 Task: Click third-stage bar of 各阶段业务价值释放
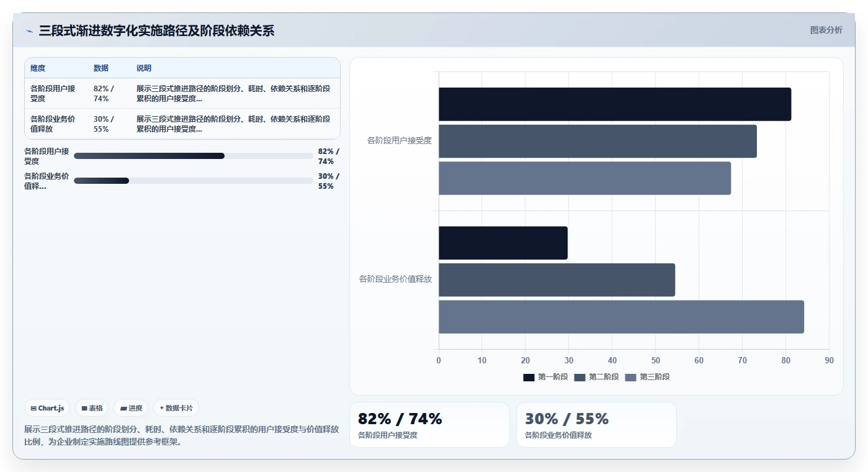coord(621,317)
